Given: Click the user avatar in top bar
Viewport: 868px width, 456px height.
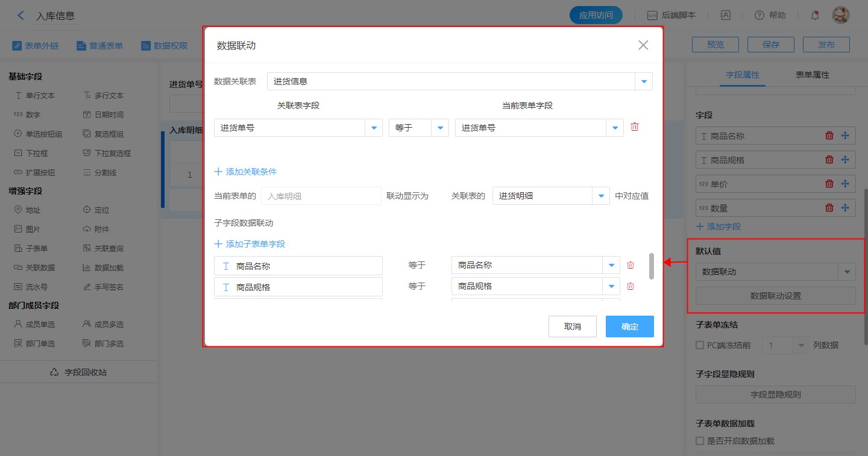Looking at the screenshot, I should coord(840,15).
